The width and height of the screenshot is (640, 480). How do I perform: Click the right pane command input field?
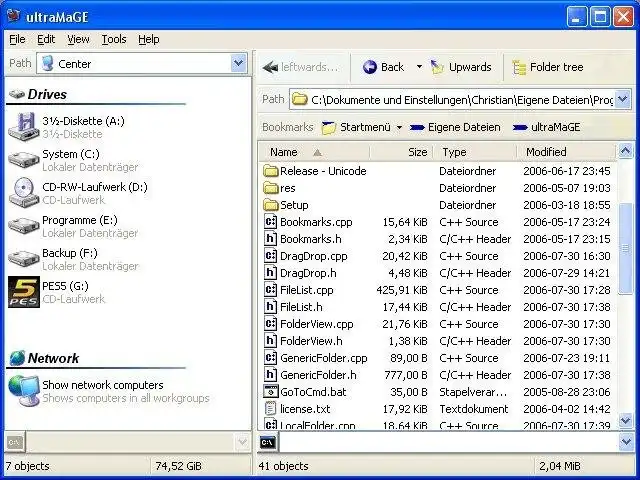click(449, 442)
